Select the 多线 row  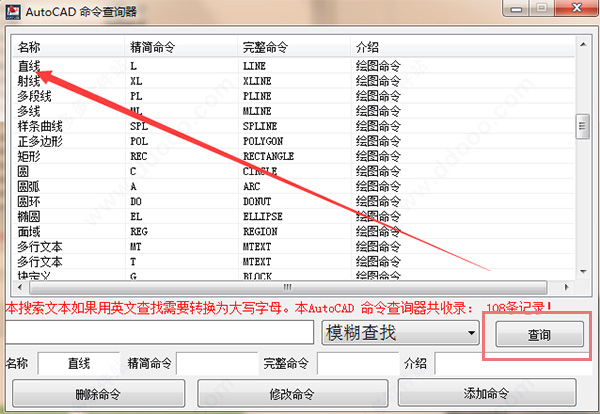[293, 111]
